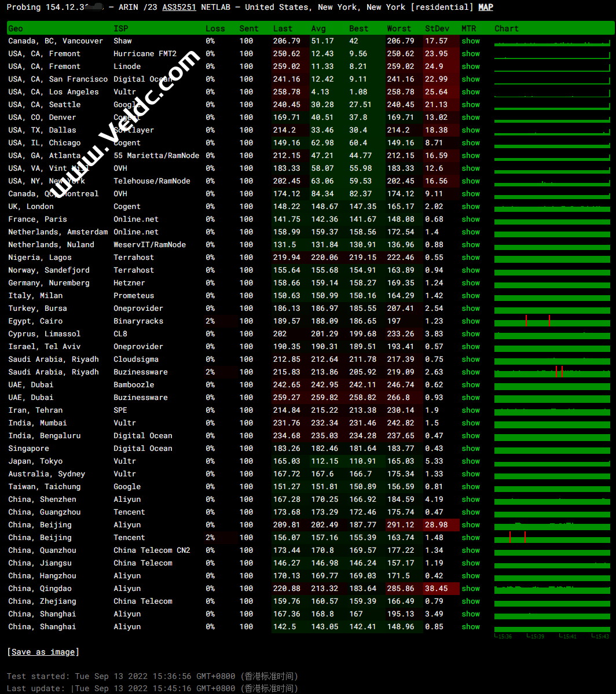Show MTR for Japan, Tokyo Vultr
This screenshot has height=694, width=616.
470,461
